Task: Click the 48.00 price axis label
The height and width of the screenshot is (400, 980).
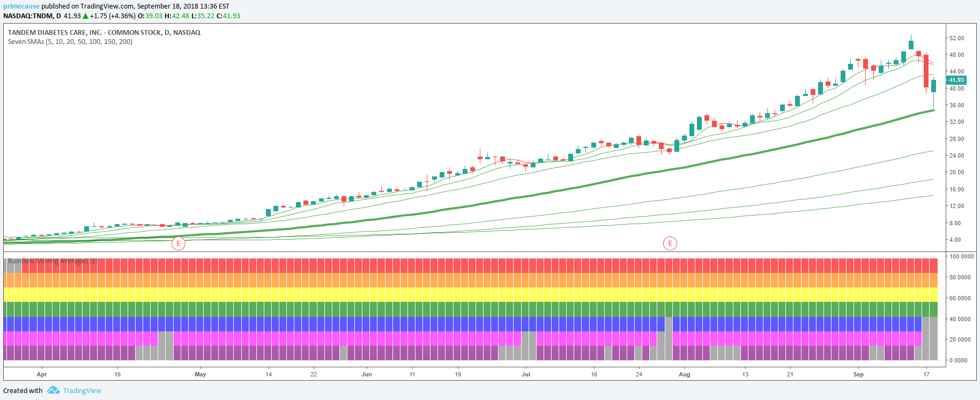Action: 956,55
